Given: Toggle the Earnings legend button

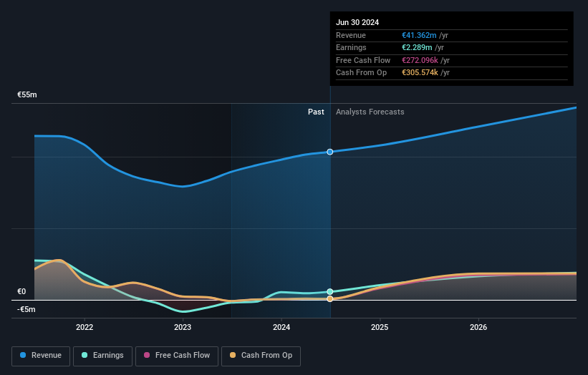Looking at the screenshot, I should pos(102,356).
